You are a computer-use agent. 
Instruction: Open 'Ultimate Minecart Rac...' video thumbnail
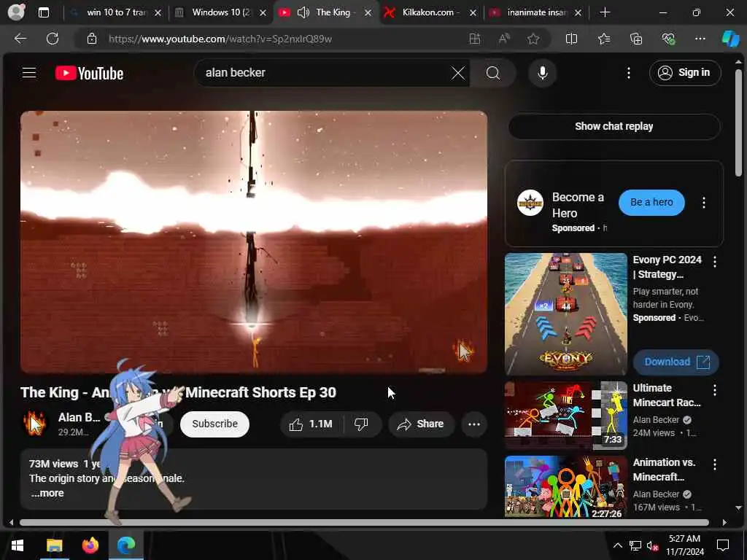click(566, 415)
